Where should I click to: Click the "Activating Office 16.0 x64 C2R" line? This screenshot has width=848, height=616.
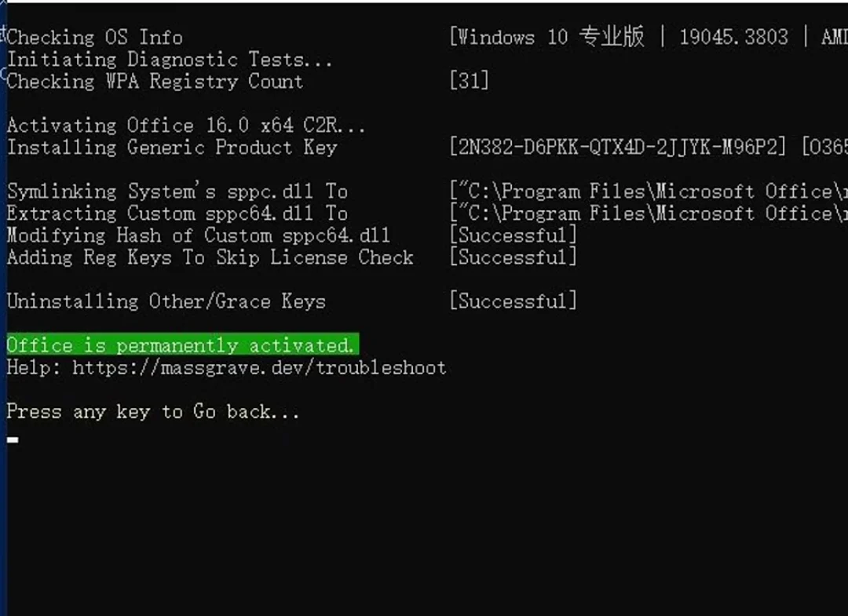186,126
